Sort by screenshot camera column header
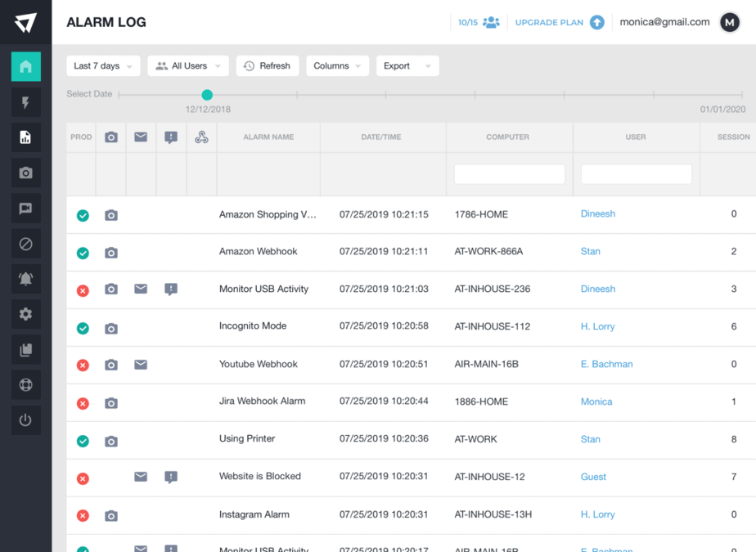This screenshot has height=552, width=756. (x=111, y=137)
